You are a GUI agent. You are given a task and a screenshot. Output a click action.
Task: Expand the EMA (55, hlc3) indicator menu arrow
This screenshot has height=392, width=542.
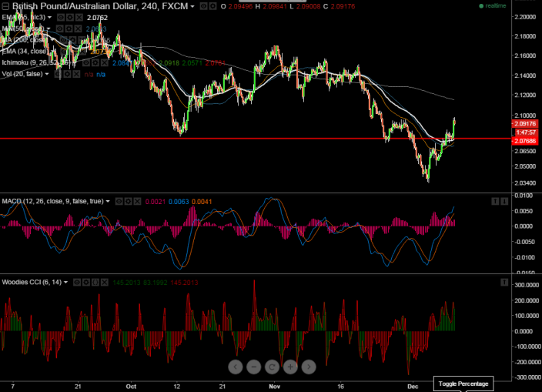coord(49,17)
